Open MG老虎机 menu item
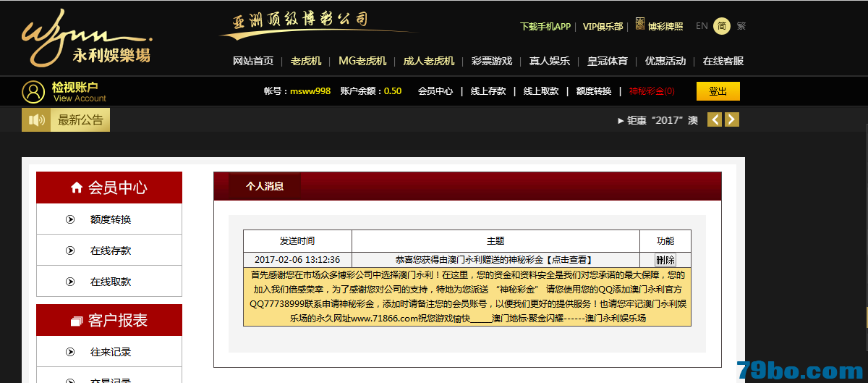The image size is (868, 383). click(x=362, y=61)
